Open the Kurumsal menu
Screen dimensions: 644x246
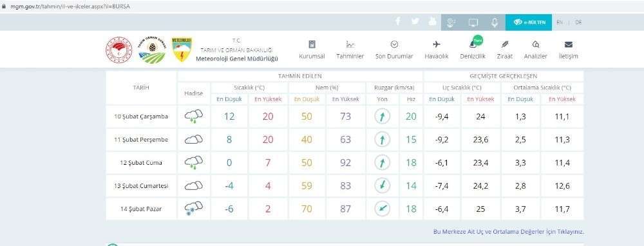click(x=312, y=50)
